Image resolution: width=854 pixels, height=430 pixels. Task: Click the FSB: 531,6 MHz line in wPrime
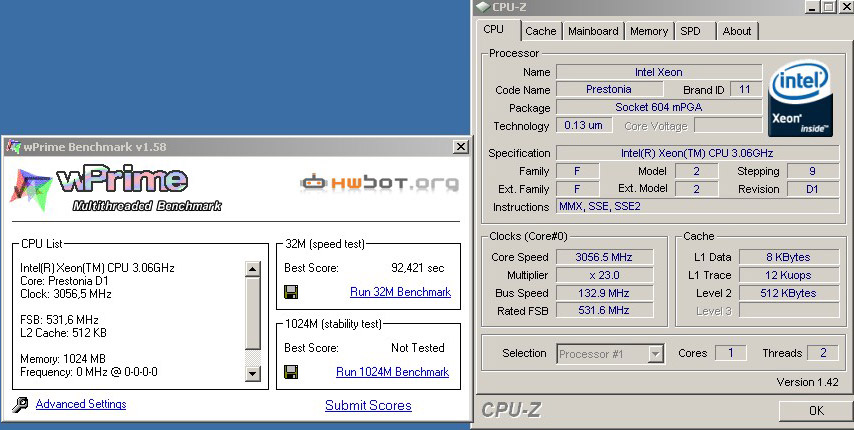59,320
